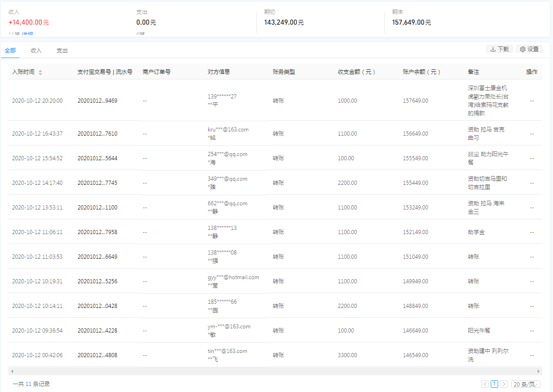
Task: Switch to the 全部 tab
Action: pos(10,51)
